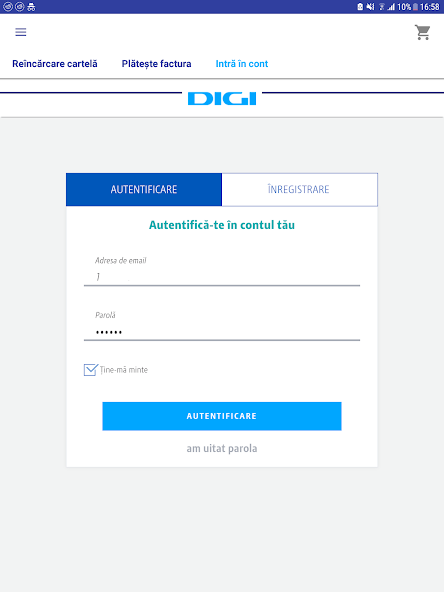
Task: Tap the first circular notification icon
Action: point(8,6)
